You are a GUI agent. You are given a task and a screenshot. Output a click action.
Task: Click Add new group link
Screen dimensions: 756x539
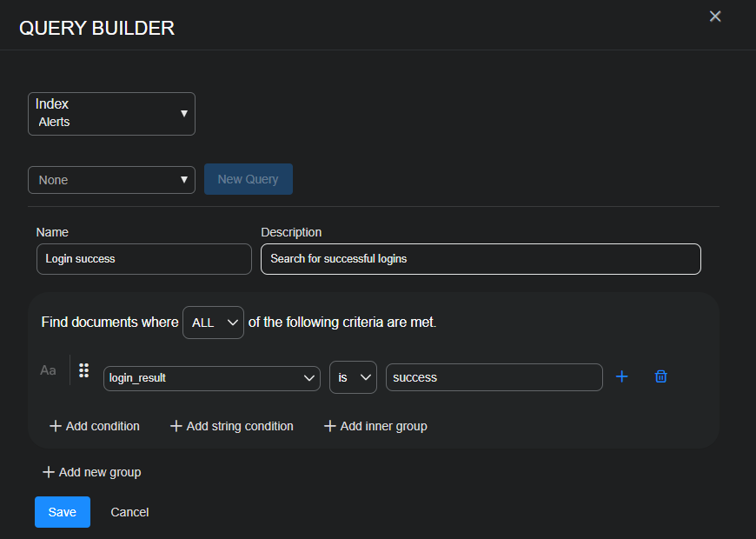coord(90,472)
